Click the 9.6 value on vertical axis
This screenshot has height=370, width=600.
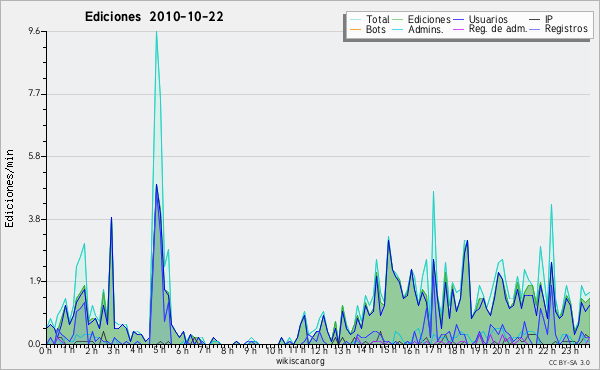click(34, 31)
